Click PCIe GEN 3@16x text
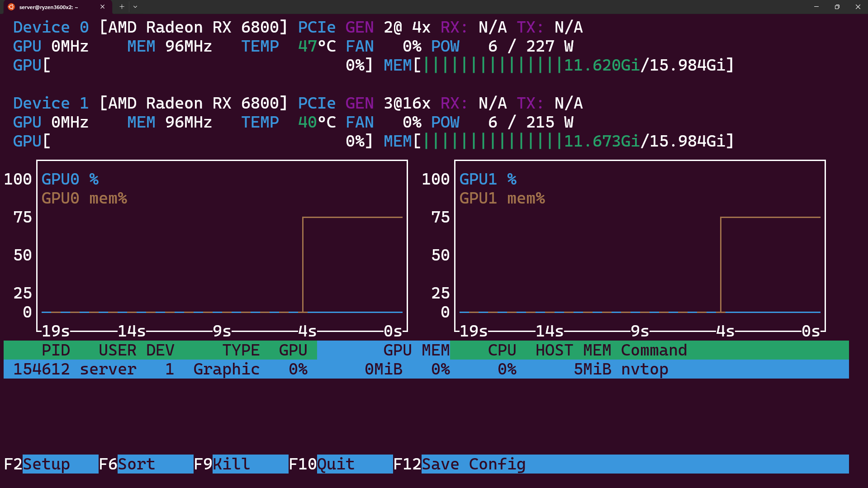 coord(365,103)
